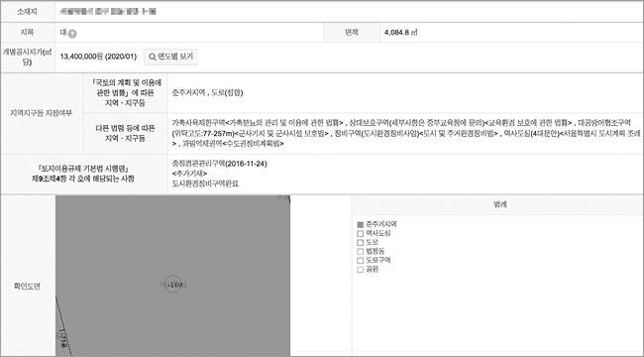This screenshot has height=357, width=644.
Task: Click the <추가기재> text
Action: pyautogui.click(x=190, y=174)
